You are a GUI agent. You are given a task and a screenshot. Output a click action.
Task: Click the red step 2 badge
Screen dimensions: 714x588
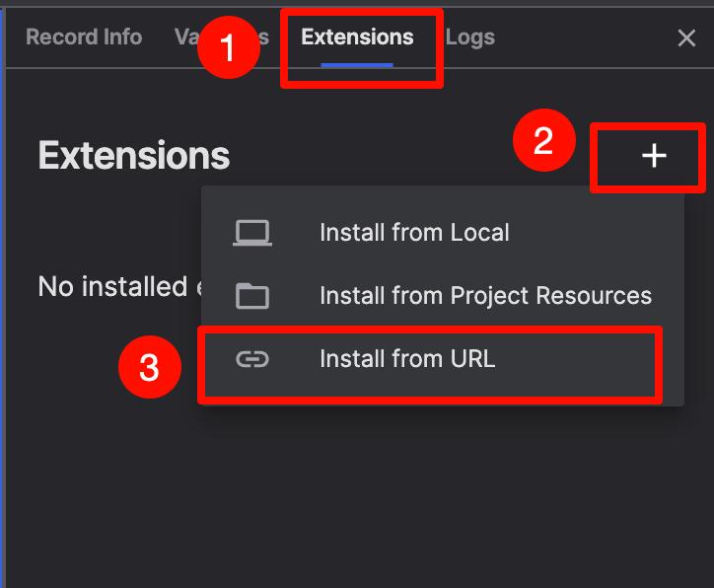pos(543,142)
